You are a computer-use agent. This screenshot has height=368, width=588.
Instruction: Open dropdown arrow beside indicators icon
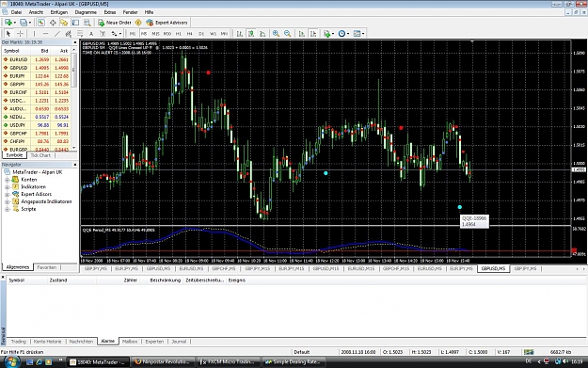click(333, 34)
